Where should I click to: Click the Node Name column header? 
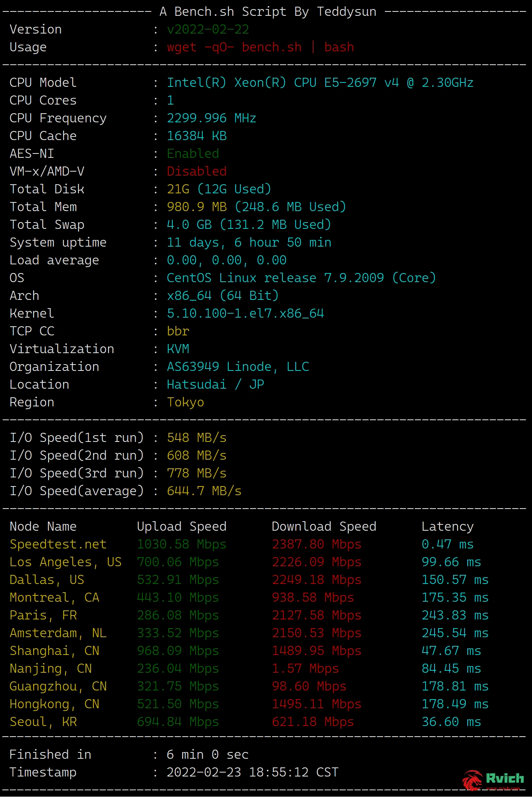pyautogui.click(x=43, y=526)
